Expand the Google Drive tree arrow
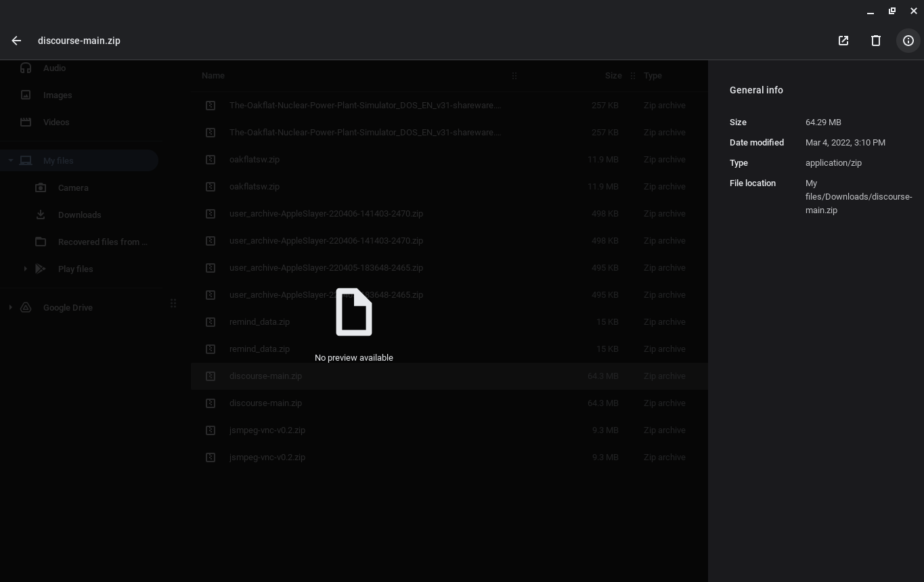Viewport: 924px width, 582px height. pos(11,307)
